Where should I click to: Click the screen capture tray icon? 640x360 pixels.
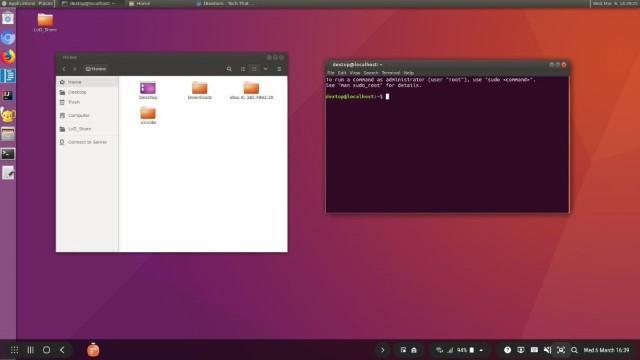pyautogui.click(x=561, y=350)
